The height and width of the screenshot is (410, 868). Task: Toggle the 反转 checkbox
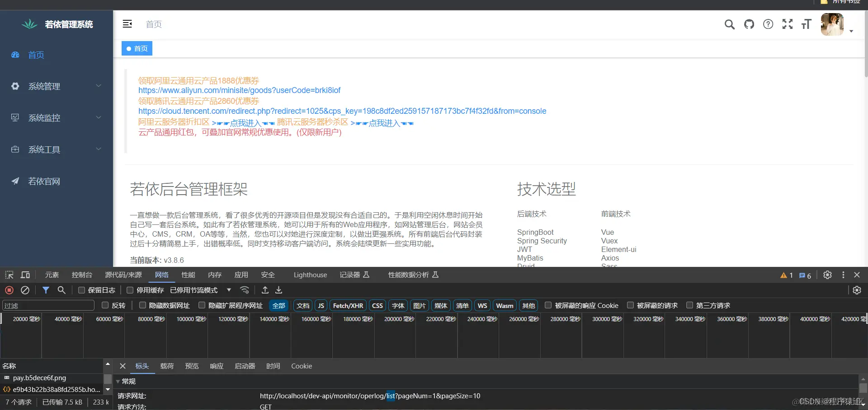(105, 305)
